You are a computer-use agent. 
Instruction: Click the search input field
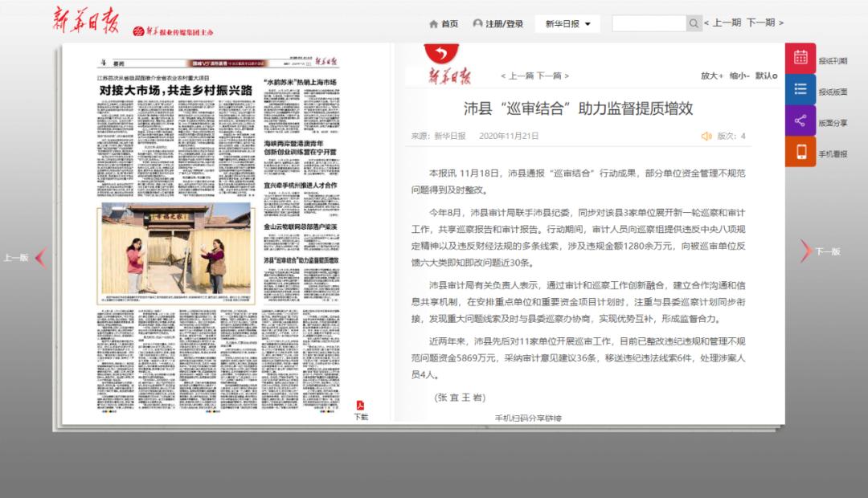pos(649,23)
